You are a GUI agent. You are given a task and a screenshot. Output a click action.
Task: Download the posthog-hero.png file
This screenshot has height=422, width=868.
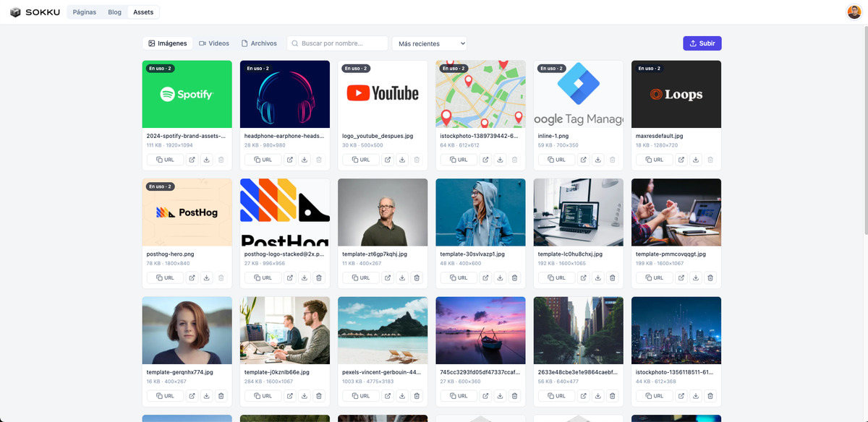coord(207,277)
